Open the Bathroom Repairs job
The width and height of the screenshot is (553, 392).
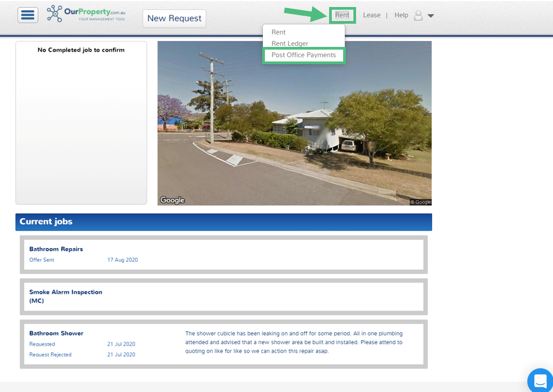pos(223,255)
